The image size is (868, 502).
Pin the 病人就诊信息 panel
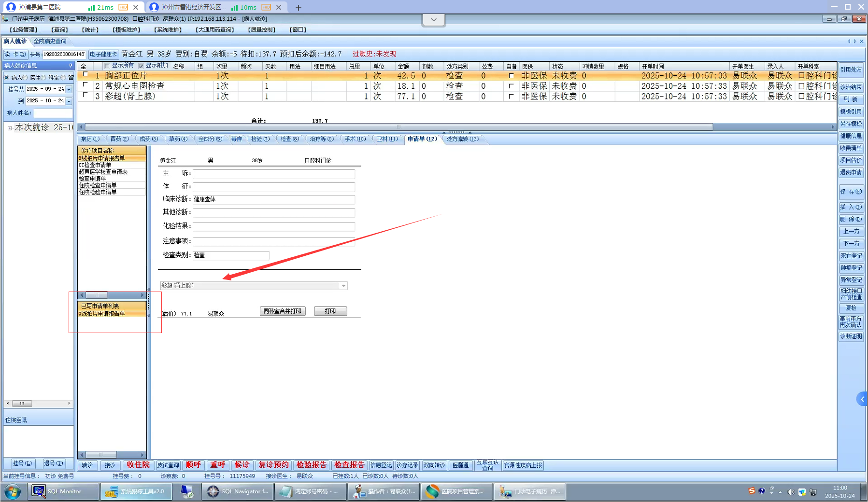point(71,65)
